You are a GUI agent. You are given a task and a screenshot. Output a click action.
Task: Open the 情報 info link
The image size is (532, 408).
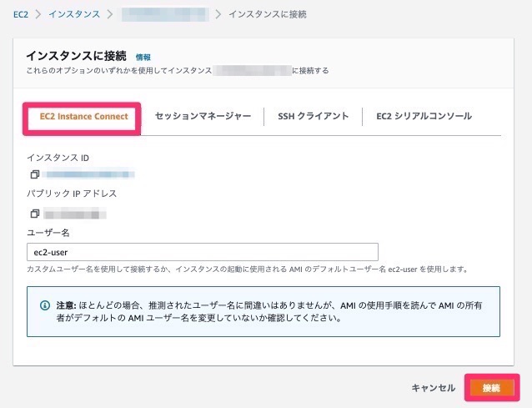point(143,58)
